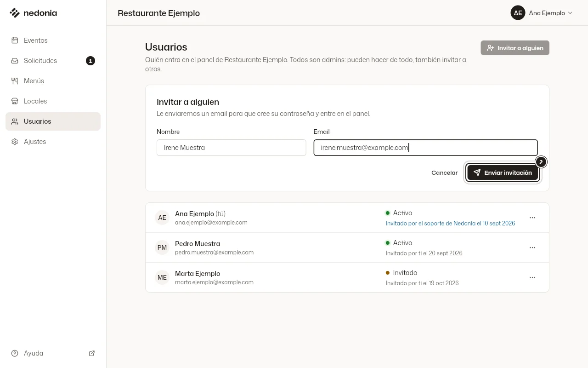Screen dimensions: 588x368
Task: Click 'Invitado por ti el 20 sept 2026'
Action: 424,253
